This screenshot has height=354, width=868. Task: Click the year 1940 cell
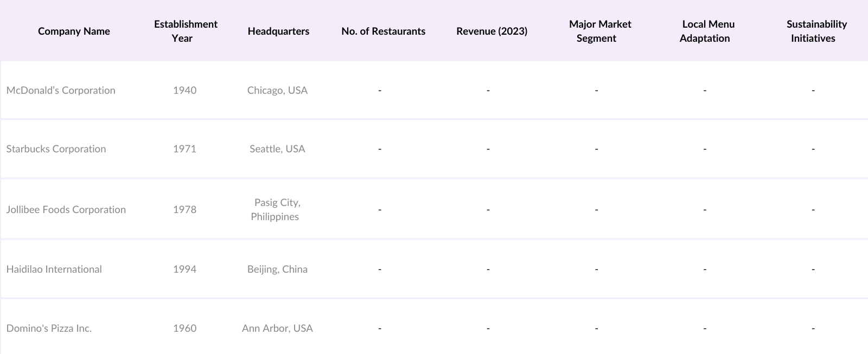[x=184, y=90]
